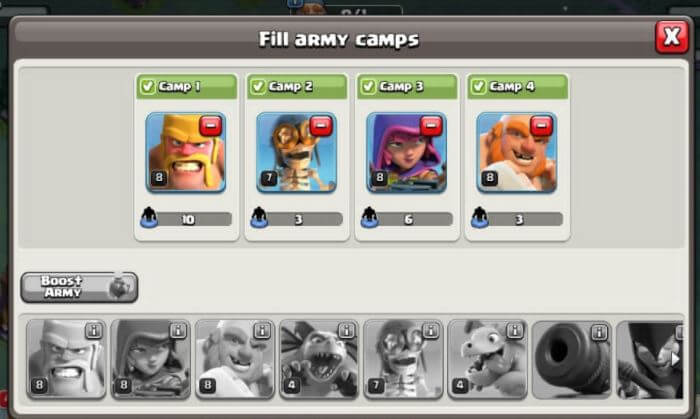Select the greyed Archer troop card
Image resolution: width=700 pixels, height=419 pixels.
coord(150,359)
